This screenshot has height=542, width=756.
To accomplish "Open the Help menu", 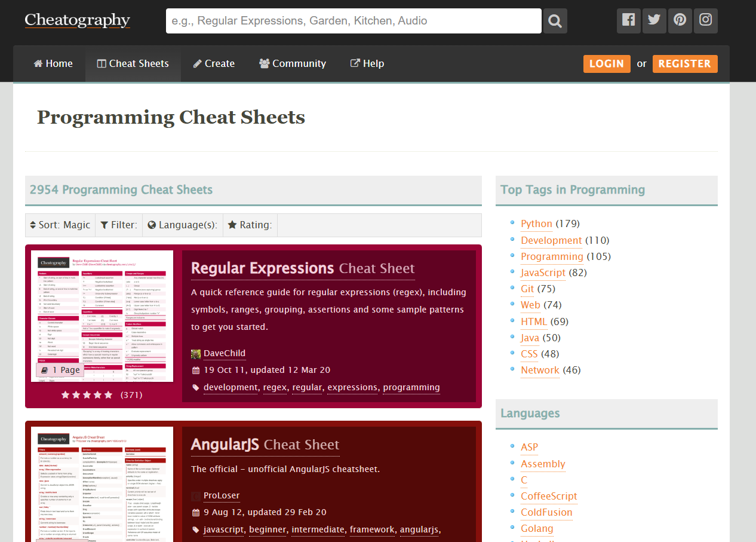I will click(x=367, y=63).
